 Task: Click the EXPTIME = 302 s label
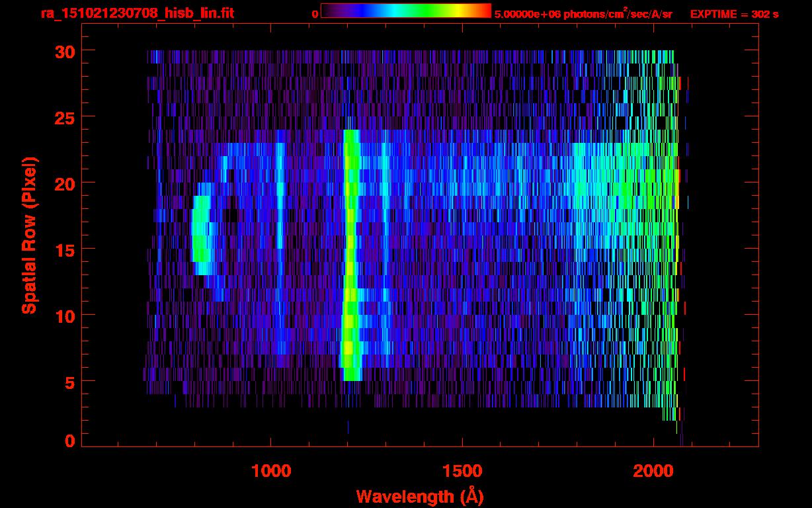click(734, 14)
